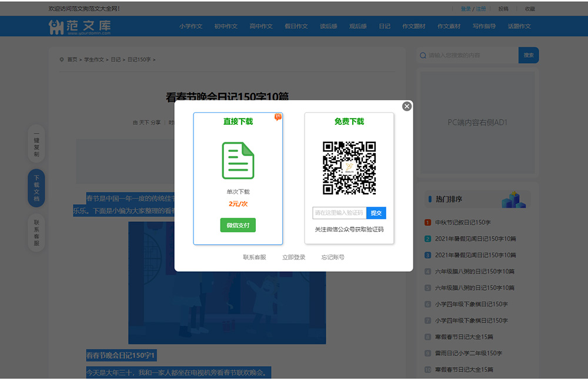
Task: Close the download popup dialog
Action: 407,106
